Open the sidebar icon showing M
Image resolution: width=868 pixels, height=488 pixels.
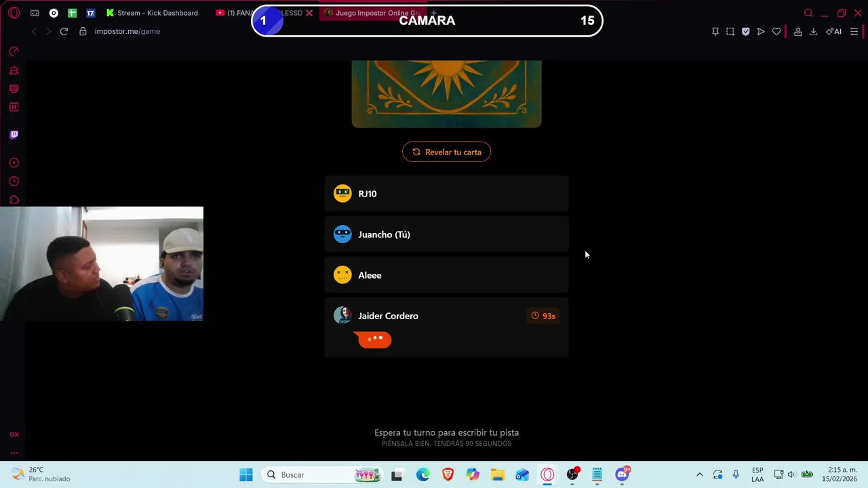(14, 107)
